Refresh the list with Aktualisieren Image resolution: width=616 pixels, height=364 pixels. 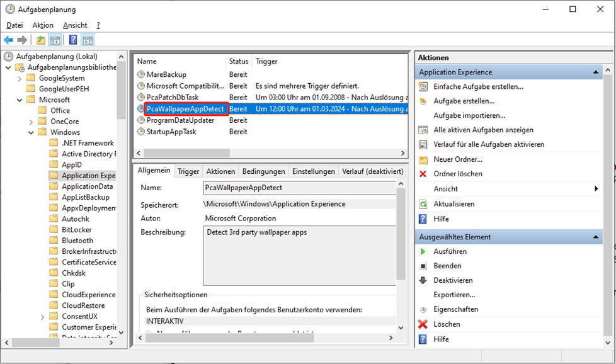(453, 204)
